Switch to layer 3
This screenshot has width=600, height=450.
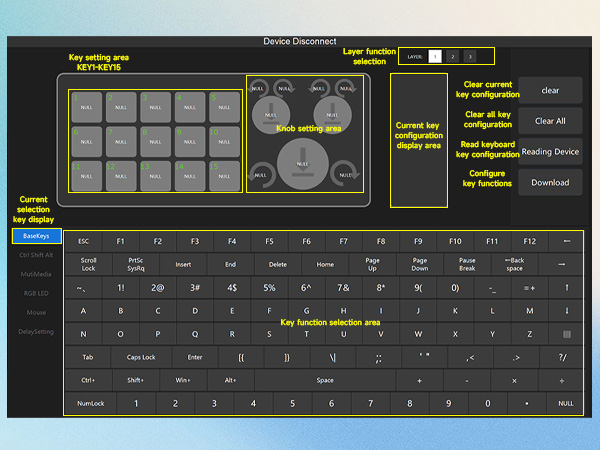click(x=470, y=57)
